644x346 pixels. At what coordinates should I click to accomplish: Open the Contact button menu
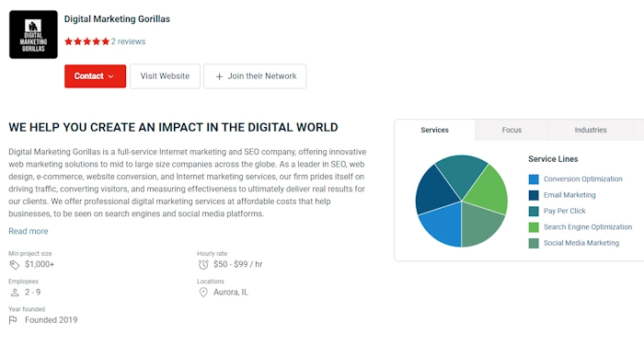96,76
